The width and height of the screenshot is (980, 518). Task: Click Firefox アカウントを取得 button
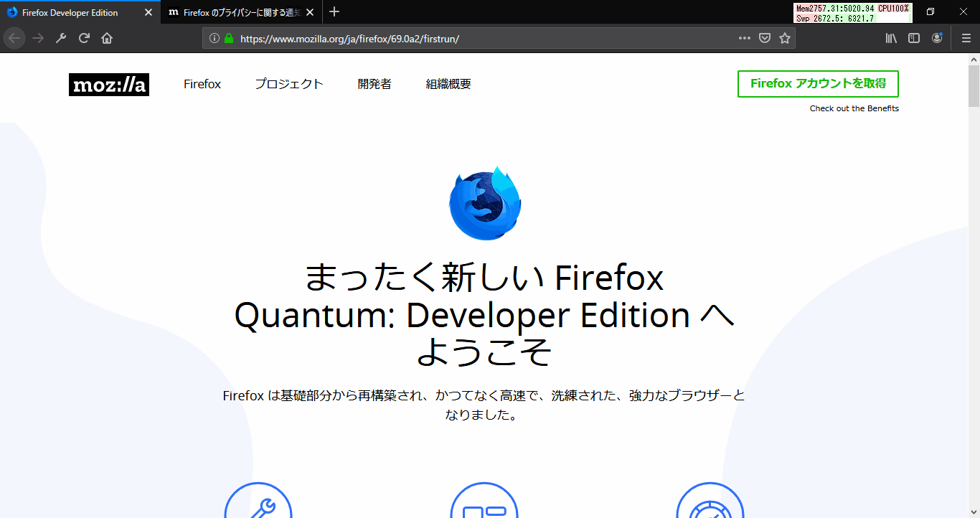[818, 84]
